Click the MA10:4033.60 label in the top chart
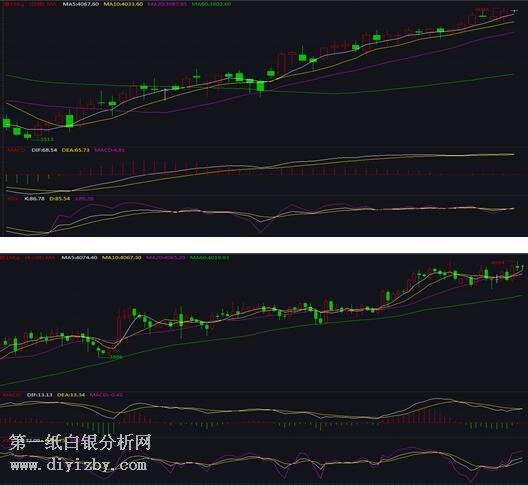Viewport: 528px width, 485px height. pos(123,4)
